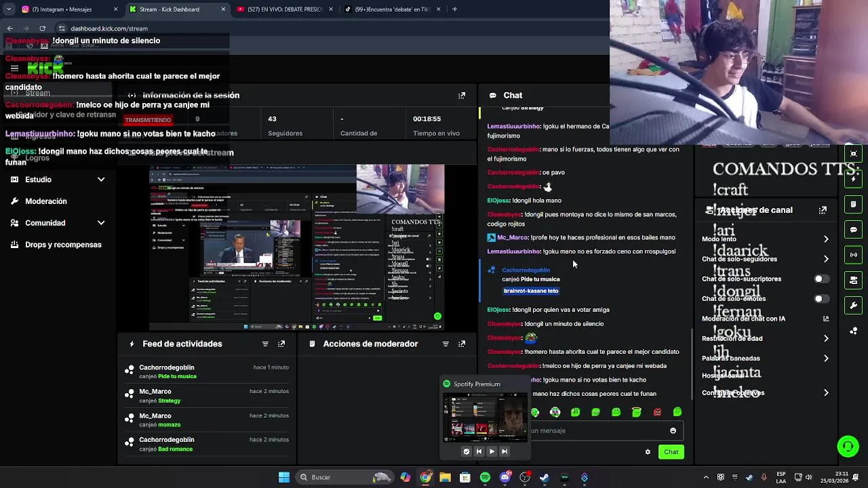Pop out the Información de la sesión panel
Image resolution: width=868 pixels, height=488 pixels.
[462, 96]
